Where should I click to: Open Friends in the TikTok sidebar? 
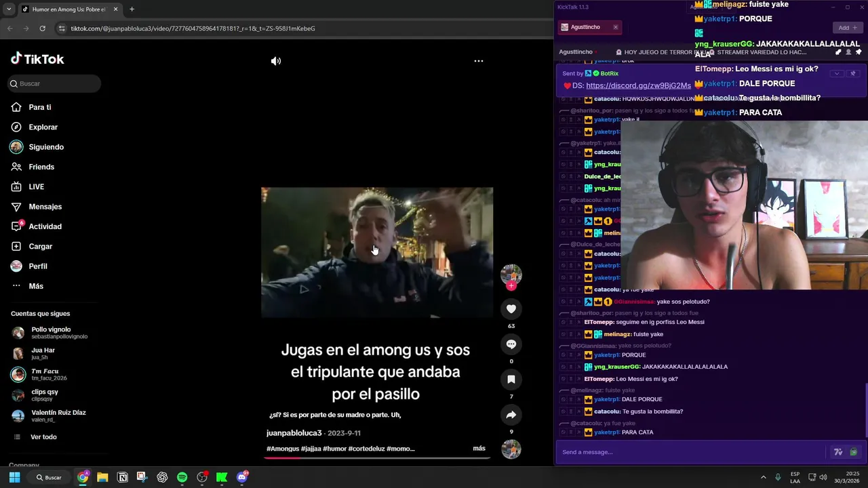(x=41, y=167)
